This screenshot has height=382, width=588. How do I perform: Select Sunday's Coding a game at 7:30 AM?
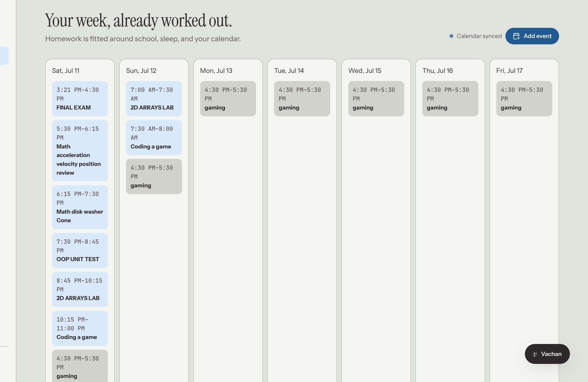tap(154, 138)
